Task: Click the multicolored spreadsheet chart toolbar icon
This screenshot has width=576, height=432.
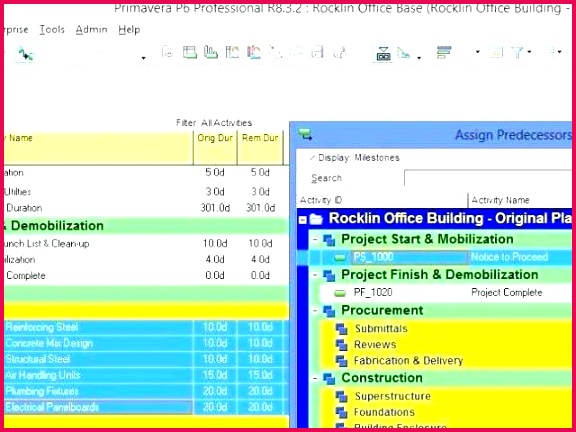Action: 254,52
